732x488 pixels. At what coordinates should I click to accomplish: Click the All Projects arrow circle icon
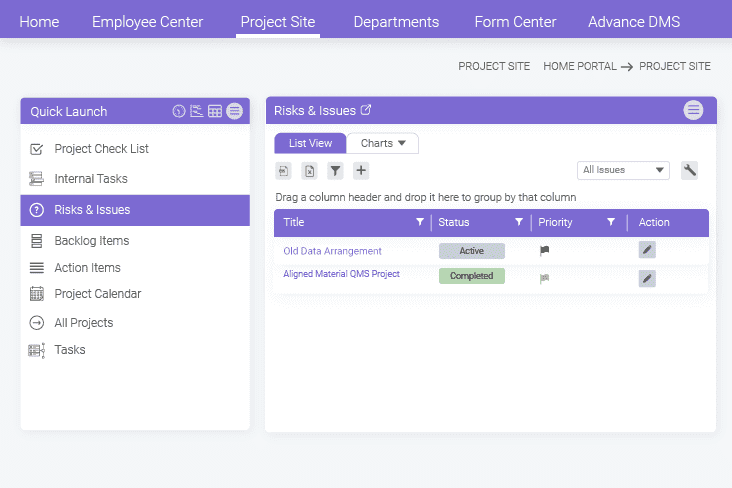click(36, 323)
